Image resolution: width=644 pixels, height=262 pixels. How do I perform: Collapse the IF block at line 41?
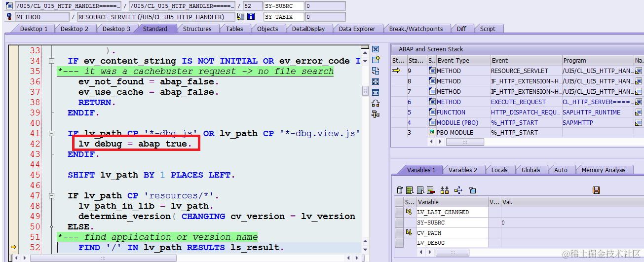click(x=51, y=134)
